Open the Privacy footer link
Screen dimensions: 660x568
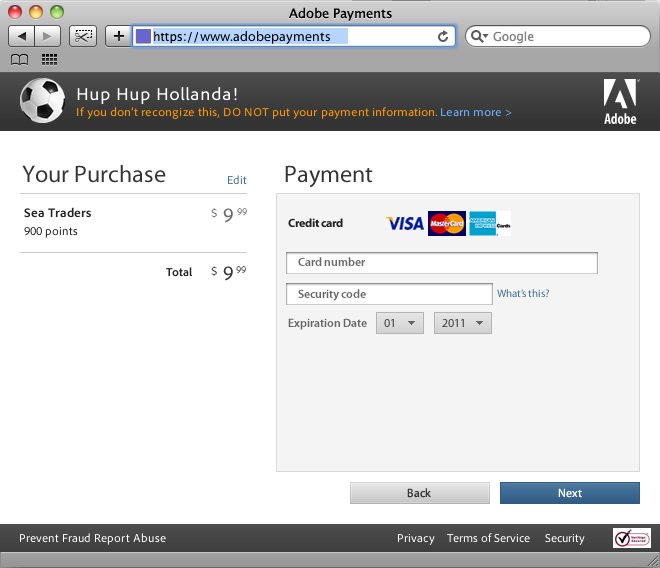coord(415,538)
